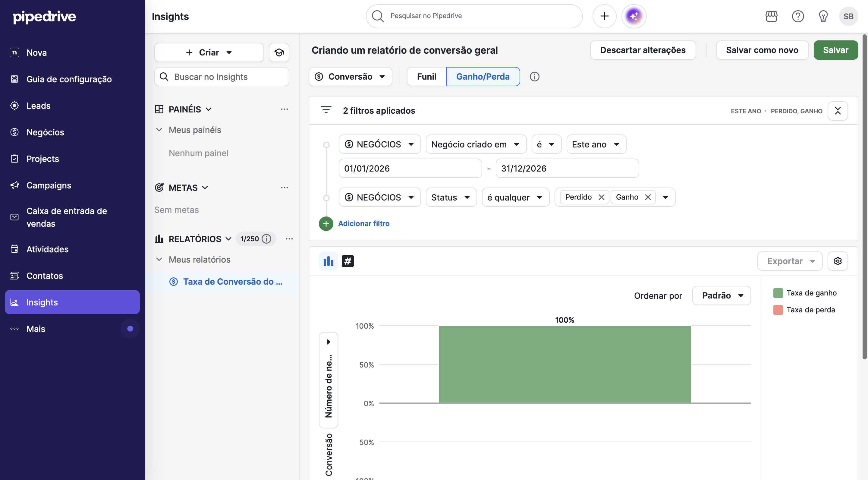Image resolution: width=868 pixels, height=480 pixels.
Task: Toggle the Taxa de perda legend swatch
Action: click(x=778, y=310)
